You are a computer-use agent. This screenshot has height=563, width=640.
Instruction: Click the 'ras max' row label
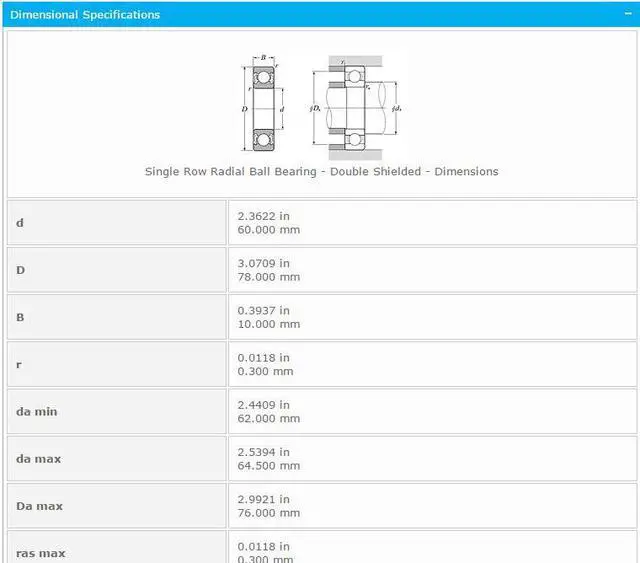[x=41, y=553]
